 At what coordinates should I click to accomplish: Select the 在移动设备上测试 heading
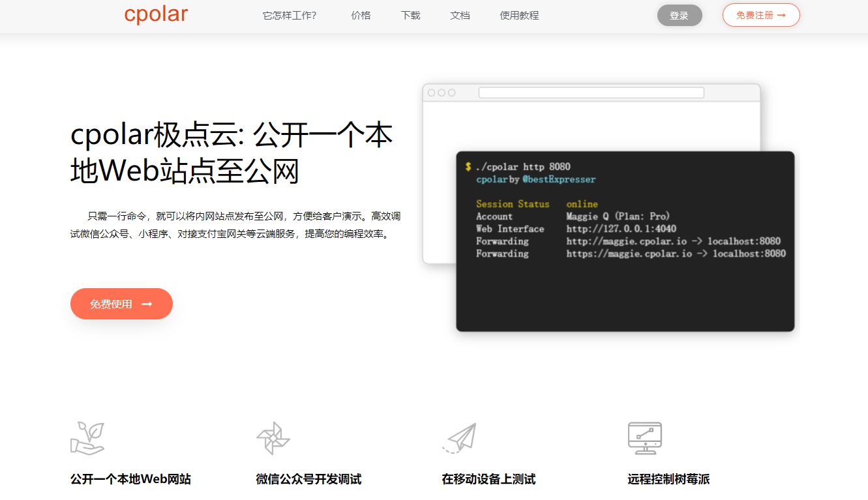[x=488, y=479]
